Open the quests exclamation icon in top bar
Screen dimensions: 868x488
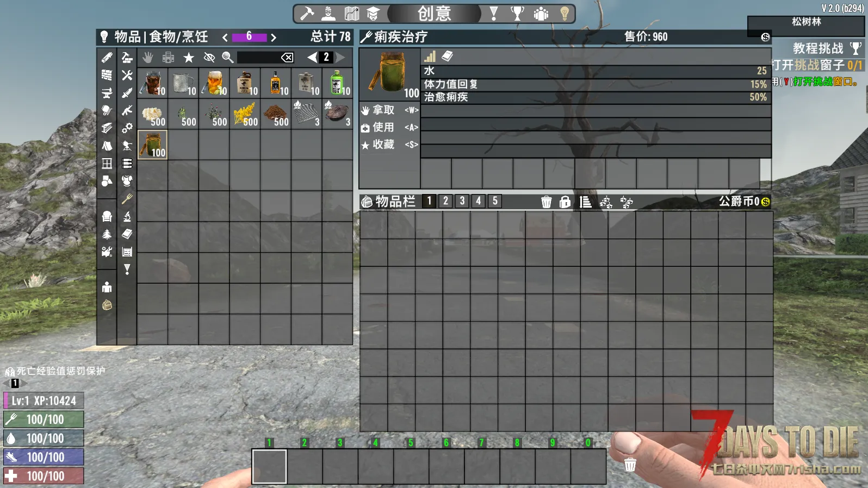pyautogui.click(x=494, y=14)
